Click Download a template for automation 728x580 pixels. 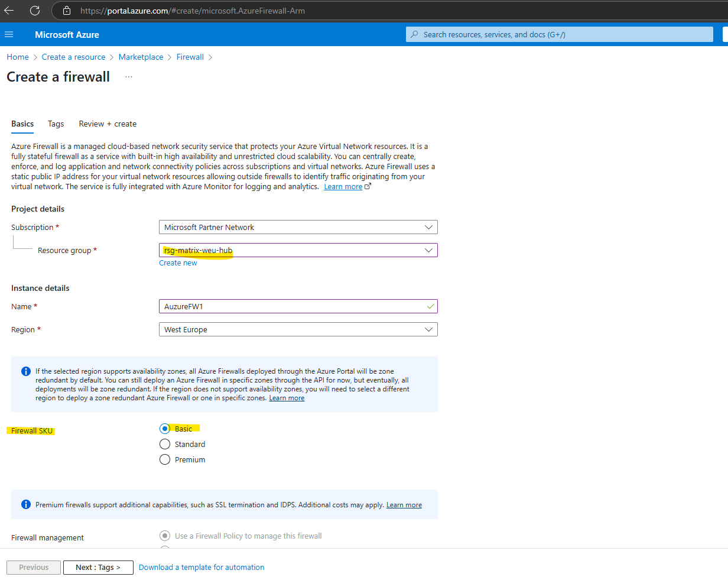pyautogui.click(x=201, y=567)
